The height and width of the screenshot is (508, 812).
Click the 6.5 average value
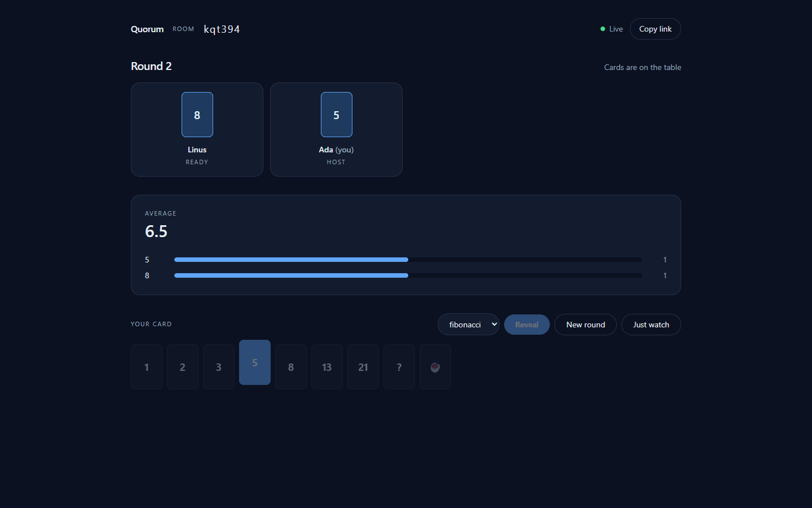pyautogui.click(x=156, y=231)
